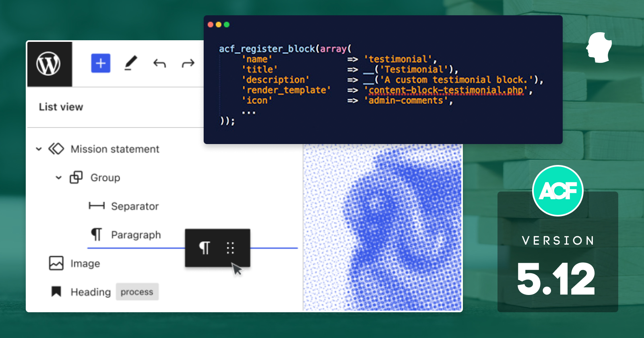Image resolution: width=644 pixels, height=338 pixels.
Task: Click the Image block icon
Action: tap(56, 263)
